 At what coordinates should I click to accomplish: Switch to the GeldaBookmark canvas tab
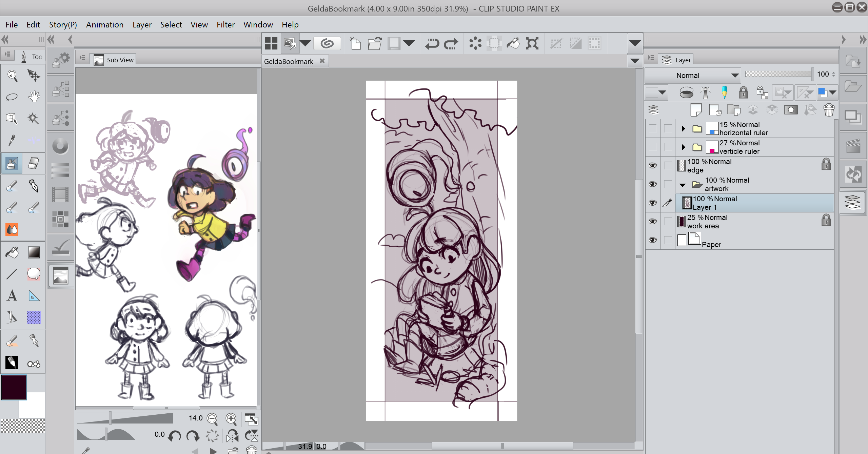289,61
